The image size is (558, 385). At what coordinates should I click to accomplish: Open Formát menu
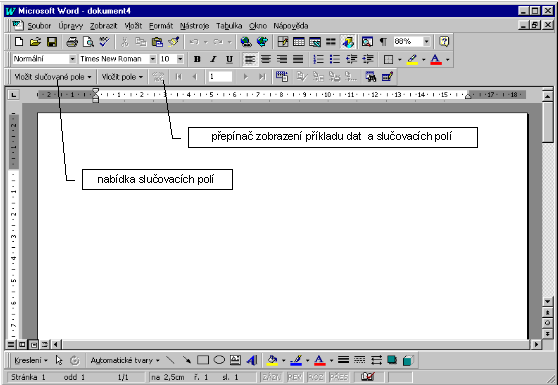click(161, 26)
